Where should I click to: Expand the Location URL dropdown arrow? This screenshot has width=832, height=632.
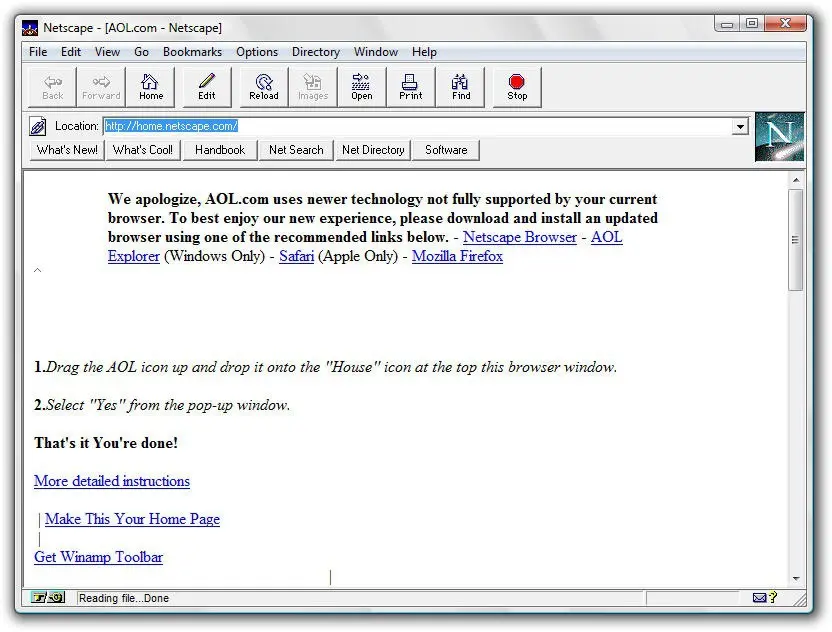click(x=740, y=126)
